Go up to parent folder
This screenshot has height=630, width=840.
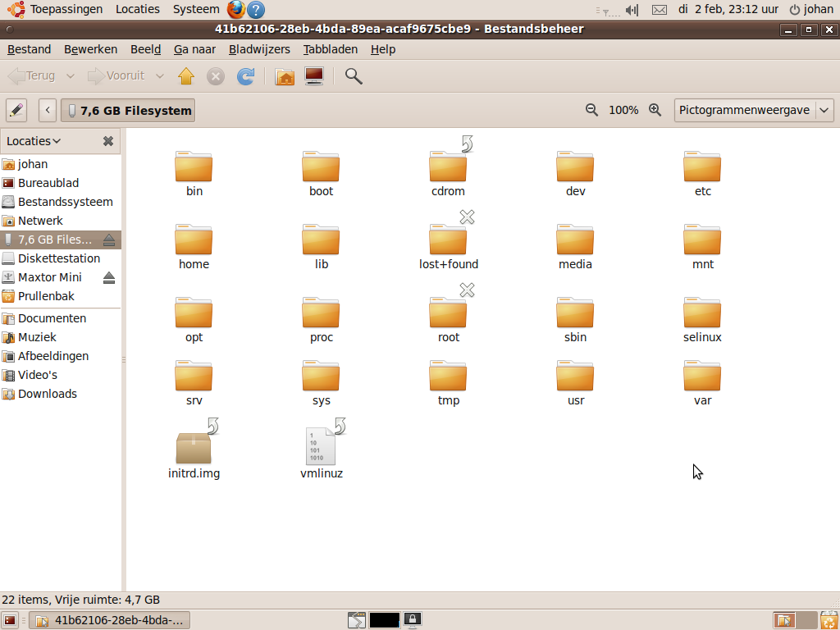[186, 76]
